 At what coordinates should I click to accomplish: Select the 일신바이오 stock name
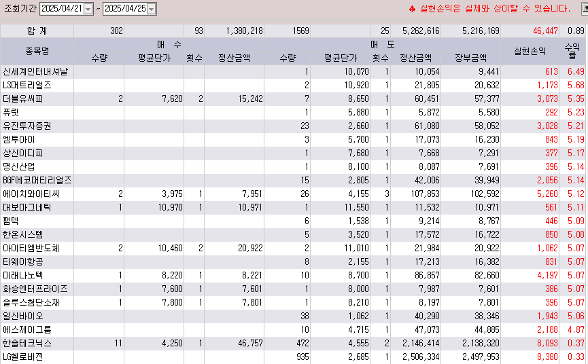(x=23, y=316)
